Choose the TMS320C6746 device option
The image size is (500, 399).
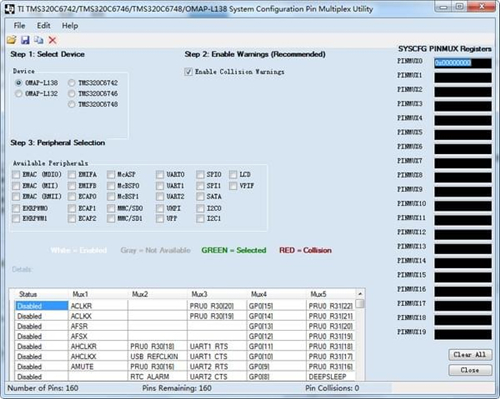[71, 94]
